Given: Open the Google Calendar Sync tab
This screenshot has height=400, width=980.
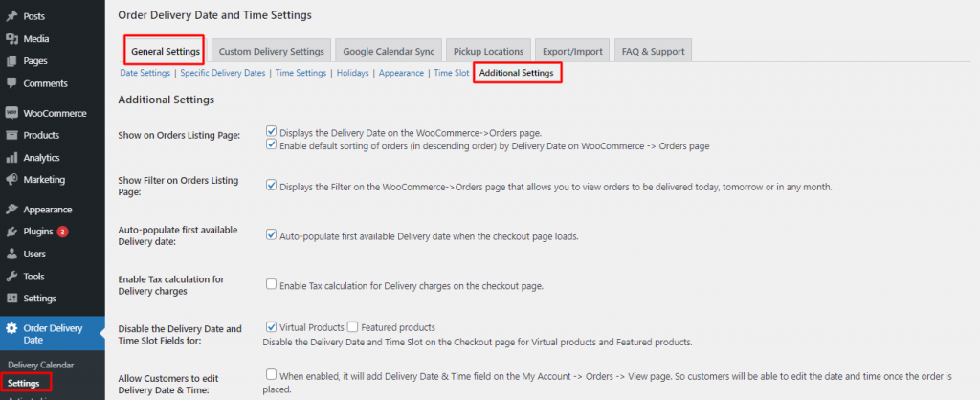Looking at the screenshot, I should point(389,52).
